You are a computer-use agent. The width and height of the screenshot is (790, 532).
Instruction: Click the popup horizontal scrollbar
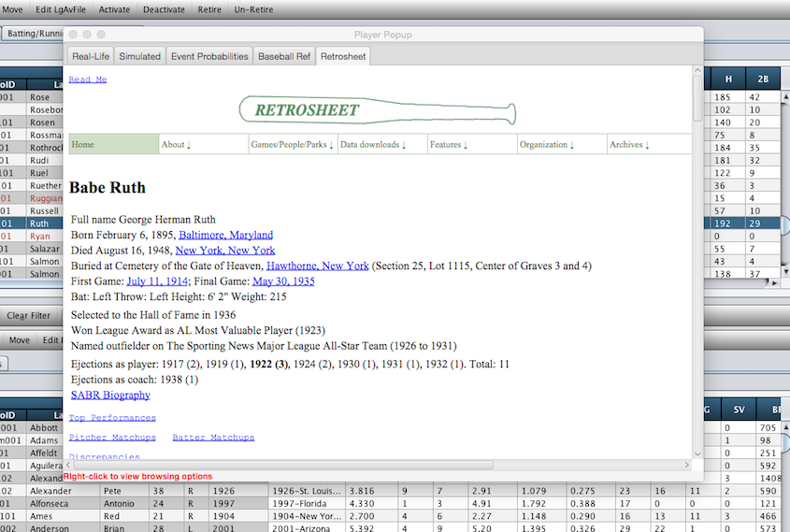283,465
